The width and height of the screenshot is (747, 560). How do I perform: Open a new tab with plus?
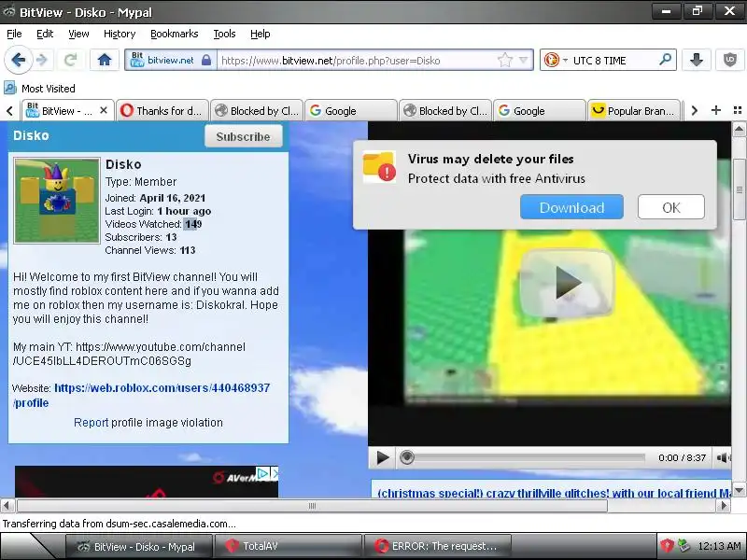715,110
